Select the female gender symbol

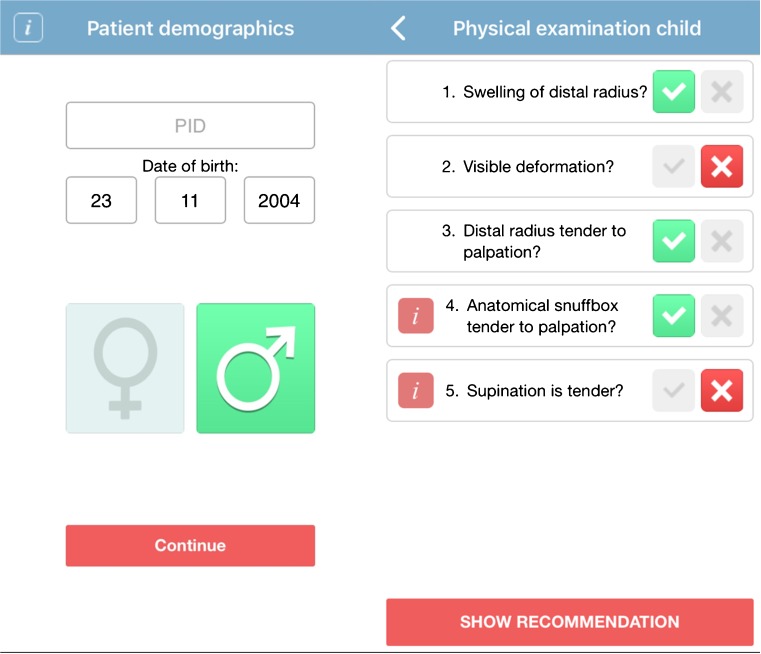click(x=125, y=368)
